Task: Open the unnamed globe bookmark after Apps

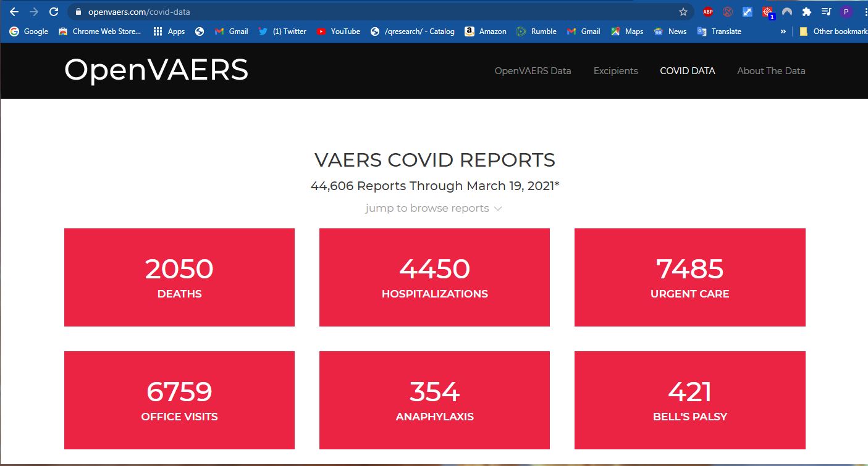Action: (200, 31)
